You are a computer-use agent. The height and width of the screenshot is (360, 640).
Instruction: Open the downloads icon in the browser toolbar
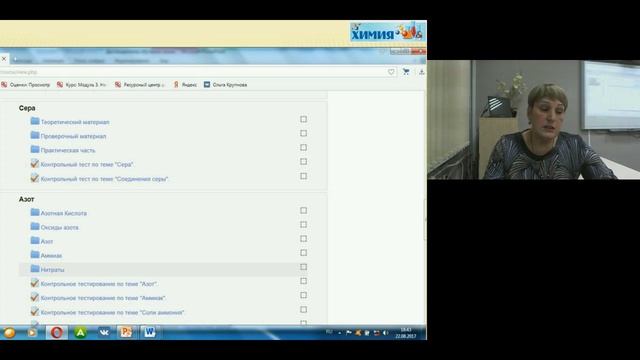[x=421, y=72]
